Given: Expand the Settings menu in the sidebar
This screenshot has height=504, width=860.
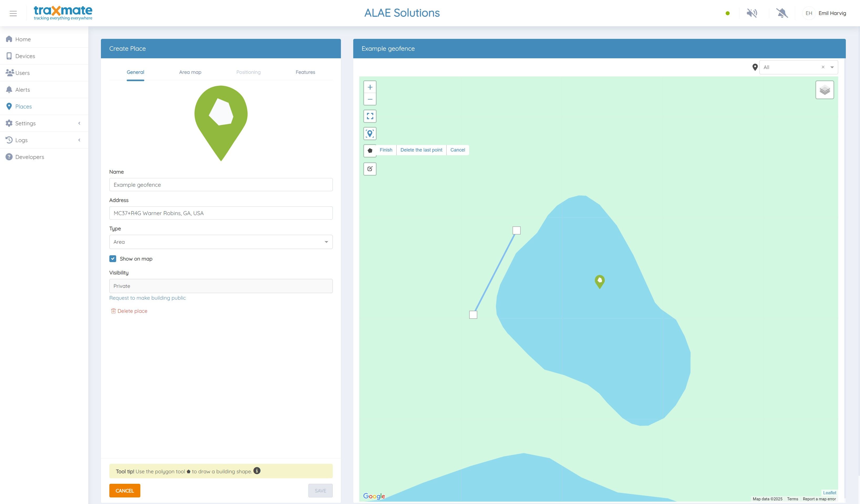Looking at the screenshot, I should pyautogui.click(x=25, y=123).
